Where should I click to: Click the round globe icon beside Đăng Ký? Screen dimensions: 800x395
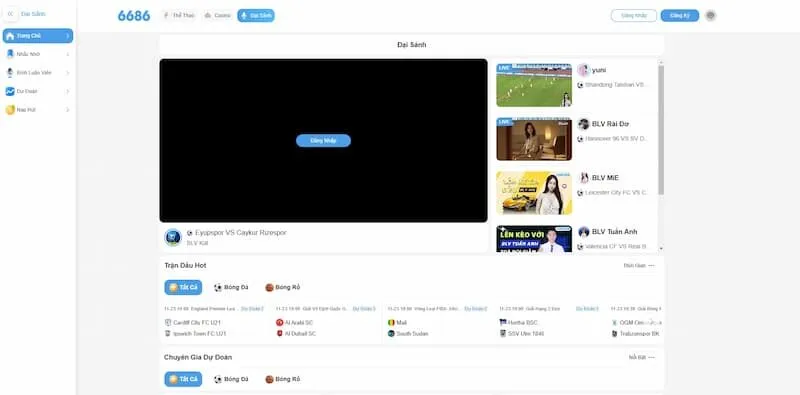tap(710, 15)
